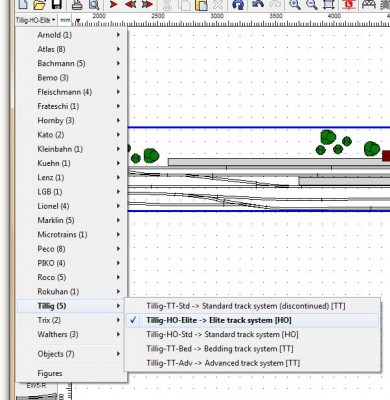
Task: Choose Tillig-TT-Bed Bedding track system [TT]
Action: (x=252, y=349)
